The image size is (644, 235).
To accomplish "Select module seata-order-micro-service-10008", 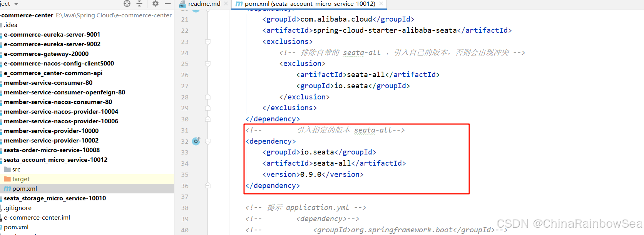I will point(52,150).
